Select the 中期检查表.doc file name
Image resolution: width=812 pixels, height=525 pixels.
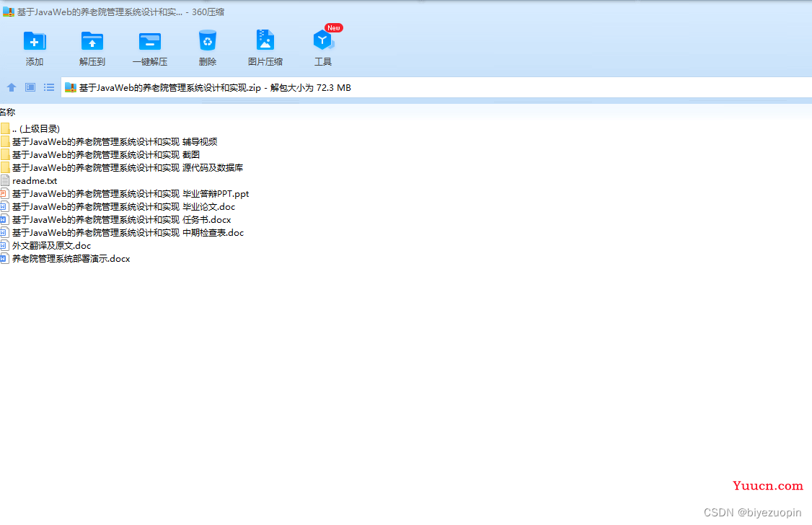128,232
